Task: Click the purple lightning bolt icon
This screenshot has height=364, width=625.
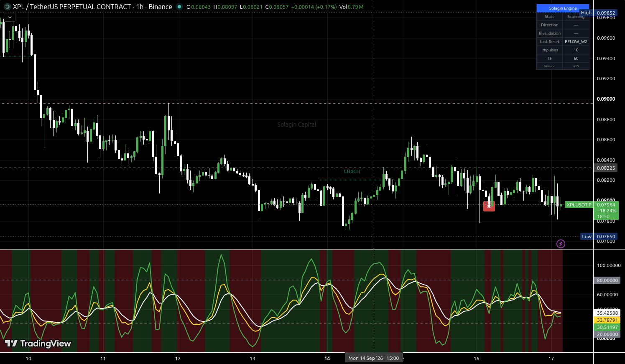Action: point(561,244)
